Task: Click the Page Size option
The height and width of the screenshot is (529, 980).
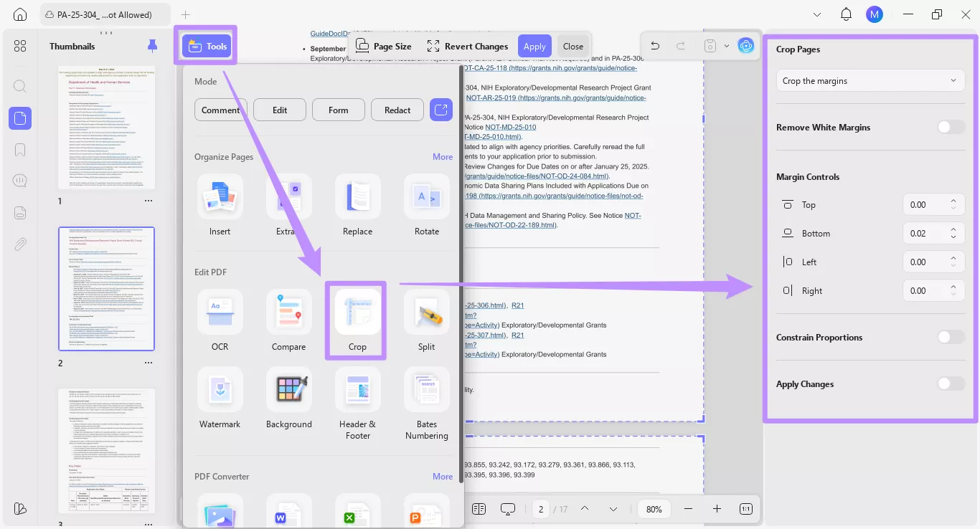Action: pyautogui.click(x=384, y=46)
